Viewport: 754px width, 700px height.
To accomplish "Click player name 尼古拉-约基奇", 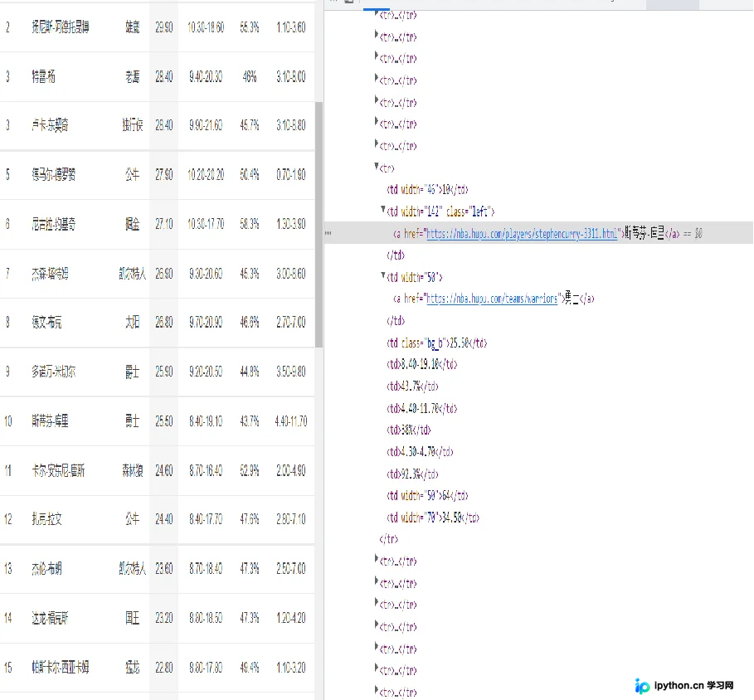I will click(x=53, y=224).
